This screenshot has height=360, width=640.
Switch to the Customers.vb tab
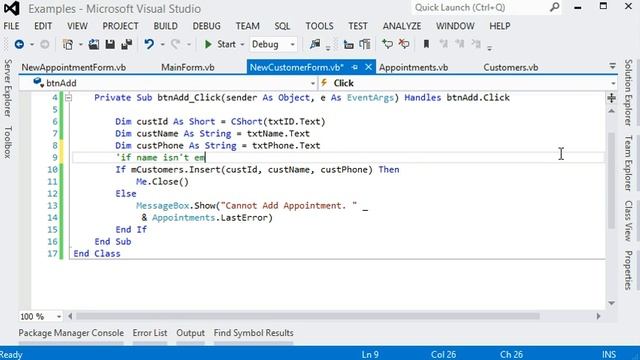[x=511, y=67]
